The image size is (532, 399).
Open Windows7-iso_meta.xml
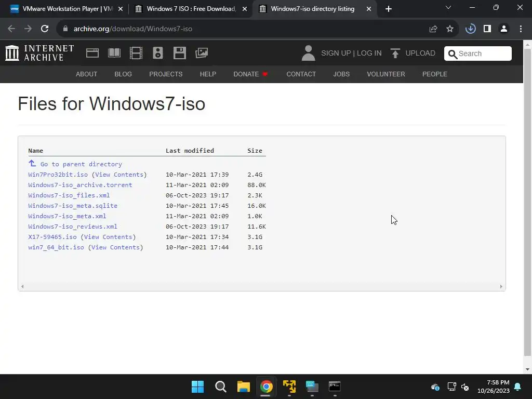click(x=67, y=216)
